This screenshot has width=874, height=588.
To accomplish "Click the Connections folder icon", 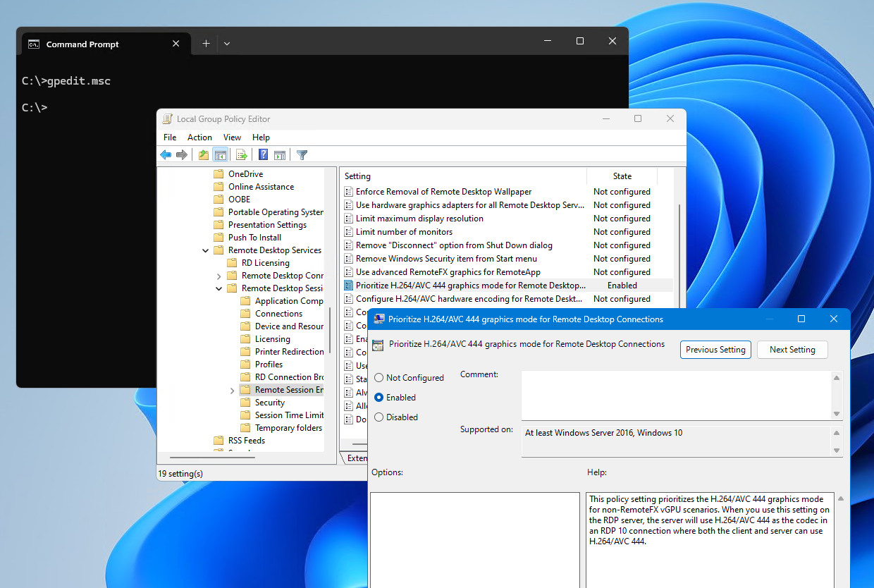I will point(245,314).
